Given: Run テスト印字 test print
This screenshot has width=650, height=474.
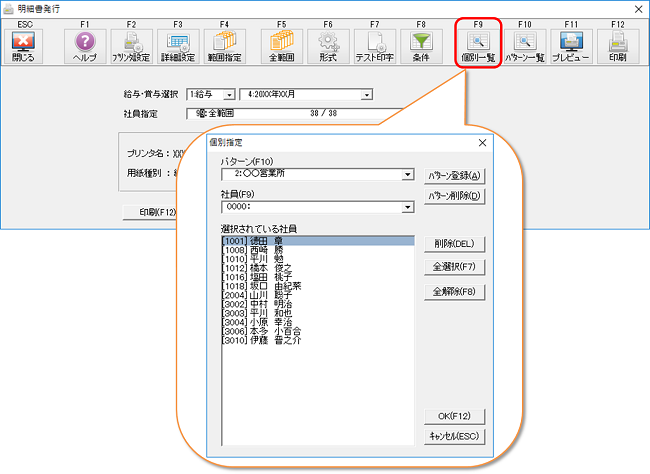Looking at the screenshot, I should point(375,45).
